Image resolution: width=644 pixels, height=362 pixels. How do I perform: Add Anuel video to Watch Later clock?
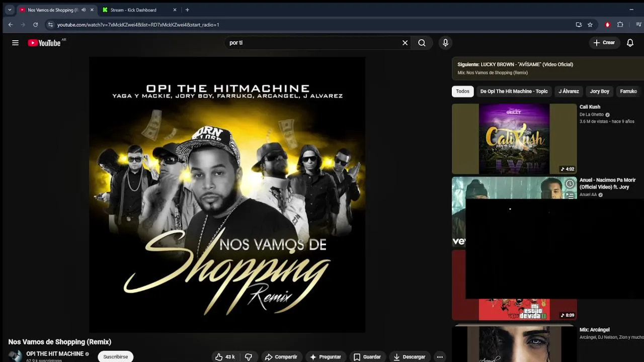click(x=570, y=184)
